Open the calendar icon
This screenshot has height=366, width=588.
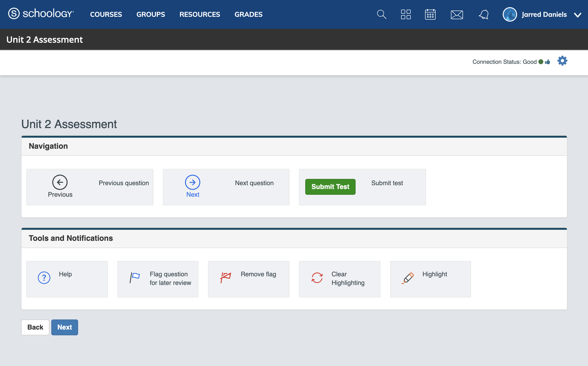point(430,14)
